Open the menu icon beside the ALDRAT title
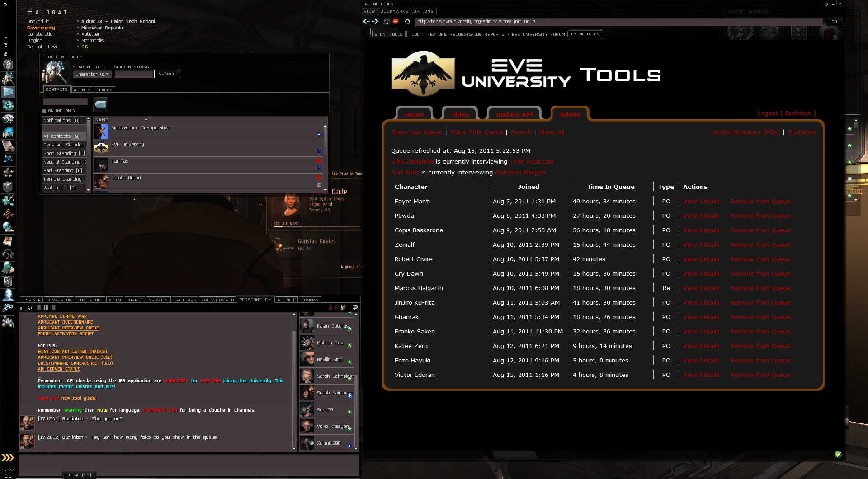The height and width of the screenshot is (479, 868). pyautogui.click(x=30, y=12)
